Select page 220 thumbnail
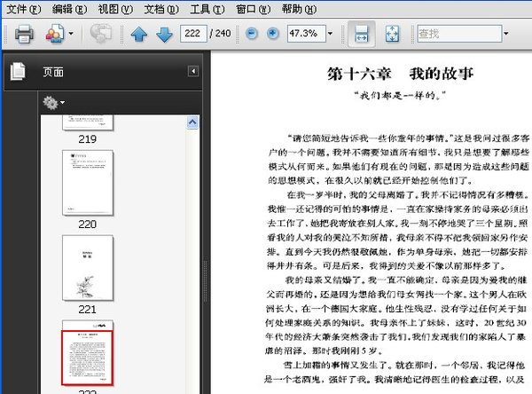This screenshot has width=532, height=394. point(87,180)
